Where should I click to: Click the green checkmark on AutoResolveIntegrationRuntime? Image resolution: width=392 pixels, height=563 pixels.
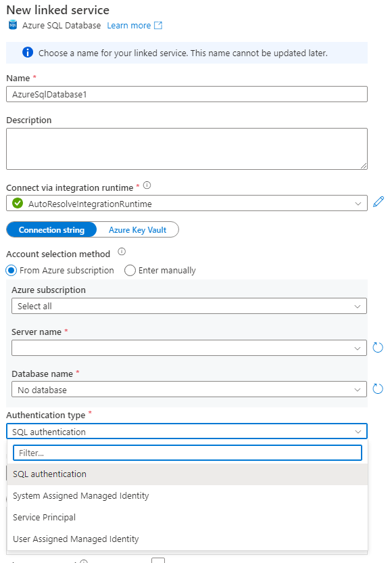pyautogui.click(x=18, y=202)
